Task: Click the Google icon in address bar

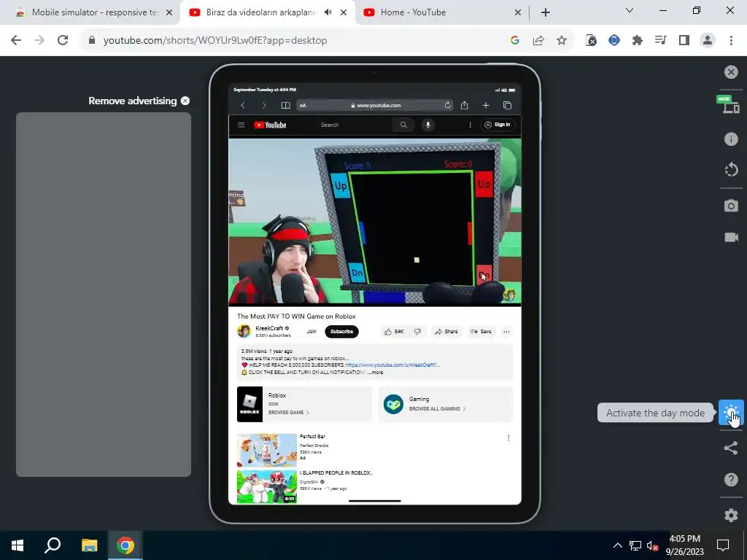Action: point(514,41)
